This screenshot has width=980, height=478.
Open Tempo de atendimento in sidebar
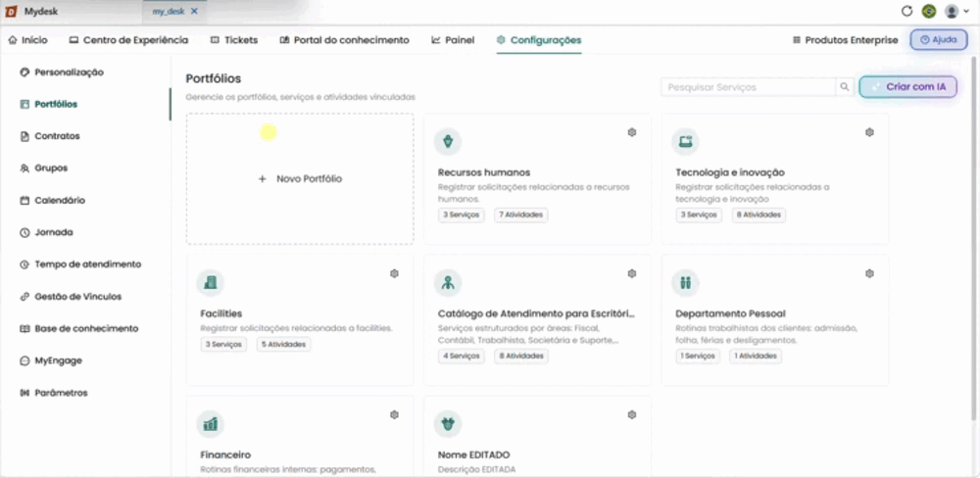point(80,264)
